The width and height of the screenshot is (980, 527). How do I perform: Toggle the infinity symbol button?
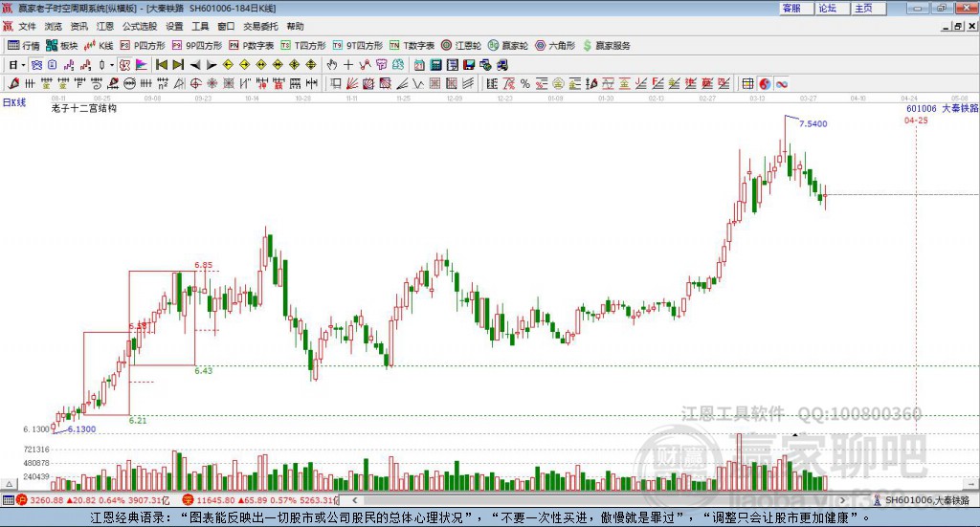(x=782, y=83)
